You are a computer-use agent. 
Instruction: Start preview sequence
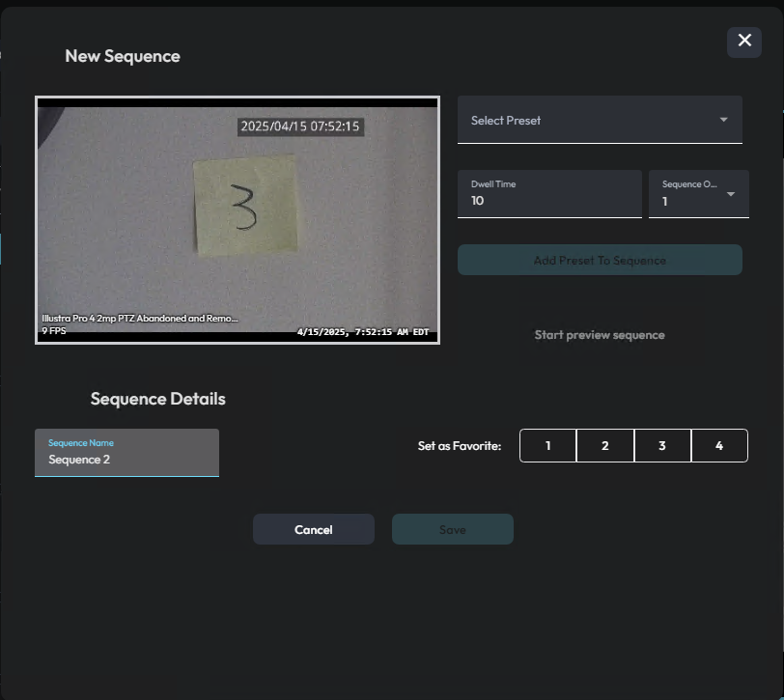pos(599,335)
